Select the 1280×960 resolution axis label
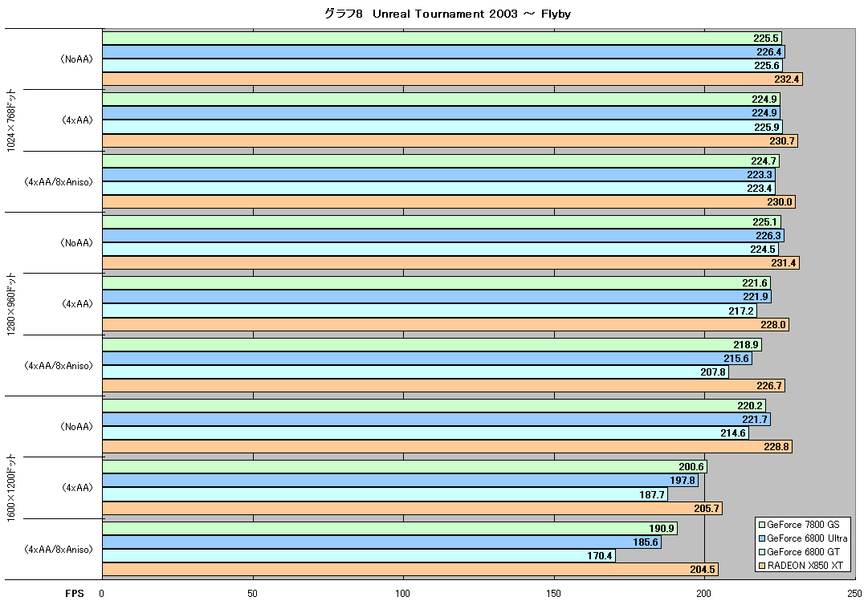 pos(11,303)
